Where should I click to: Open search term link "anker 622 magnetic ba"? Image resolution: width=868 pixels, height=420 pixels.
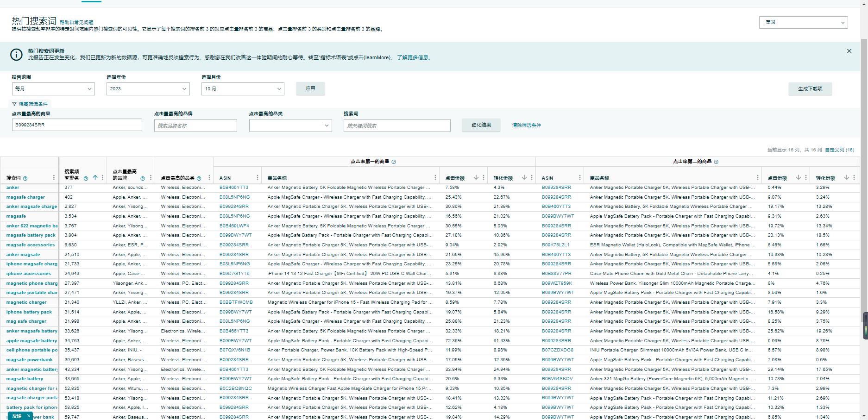[32, 226]
